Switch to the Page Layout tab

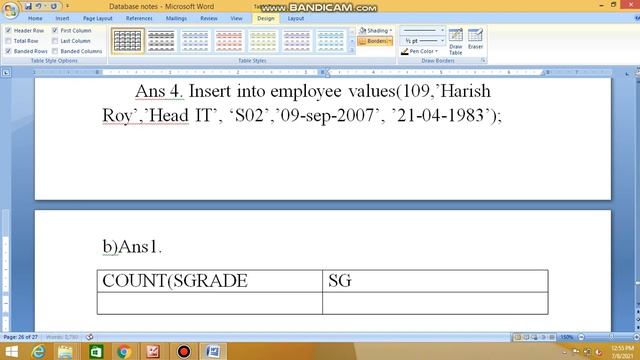[x=98, y=18]
